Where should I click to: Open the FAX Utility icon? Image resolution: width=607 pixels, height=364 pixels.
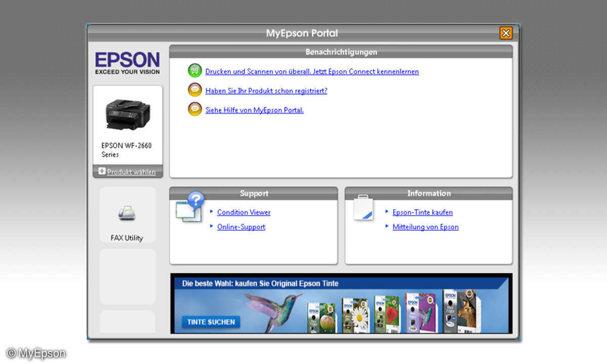(x=126, y=213)
